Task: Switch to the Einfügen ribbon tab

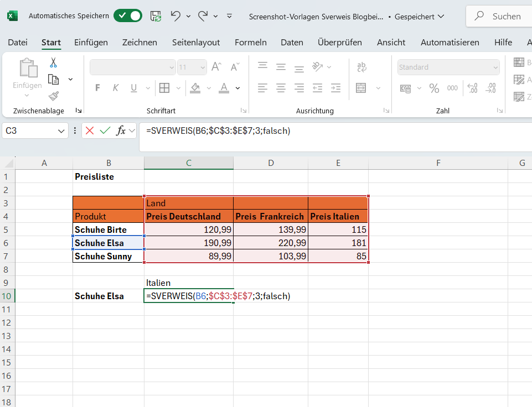Action: 91,42
